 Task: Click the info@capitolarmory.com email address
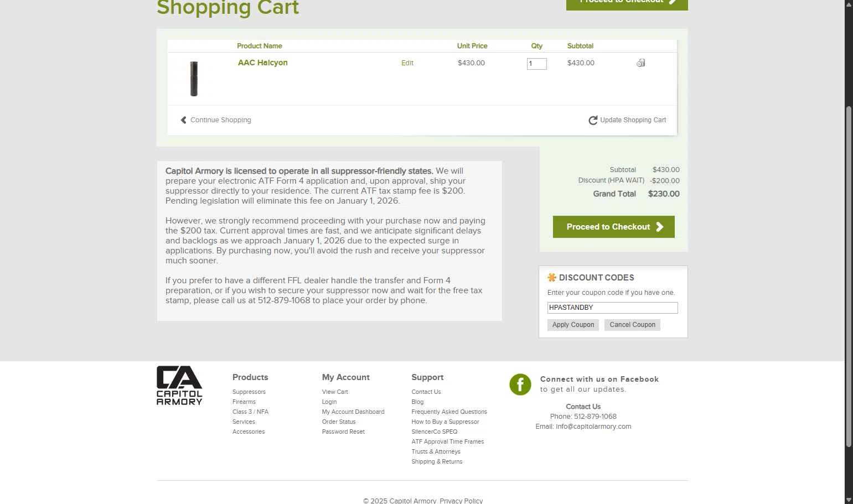pos(593,427)
